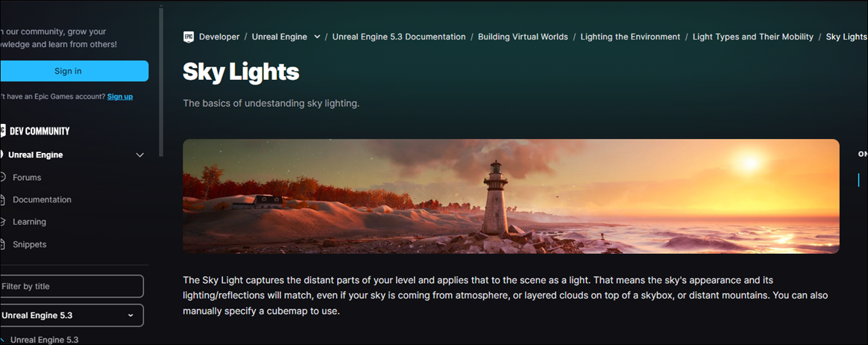Click the Dev Community logo
This screenshot has height=345, width=868.
tap(35, 131)
